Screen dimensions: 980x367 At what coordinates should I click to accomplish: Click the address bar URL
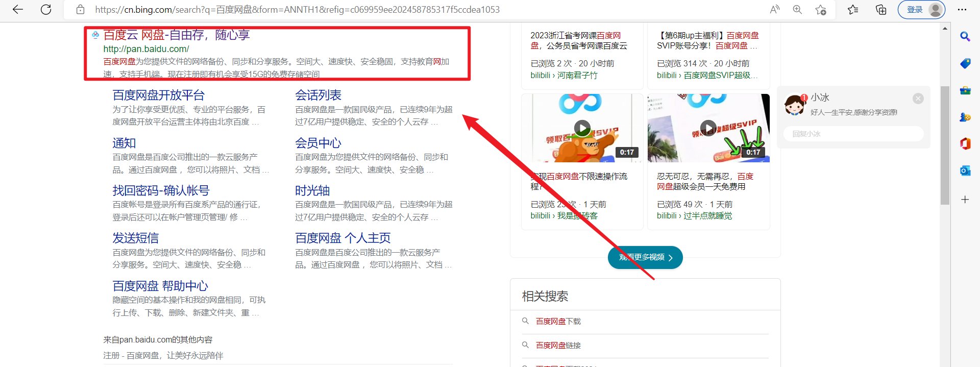tap(297, 10)
